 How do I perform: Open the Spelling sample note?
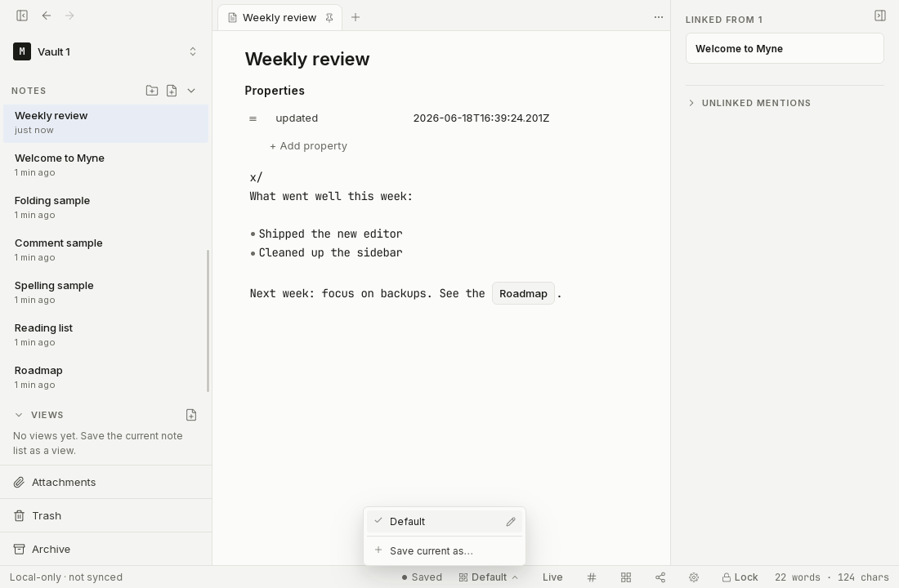click(x=106, y=292)
